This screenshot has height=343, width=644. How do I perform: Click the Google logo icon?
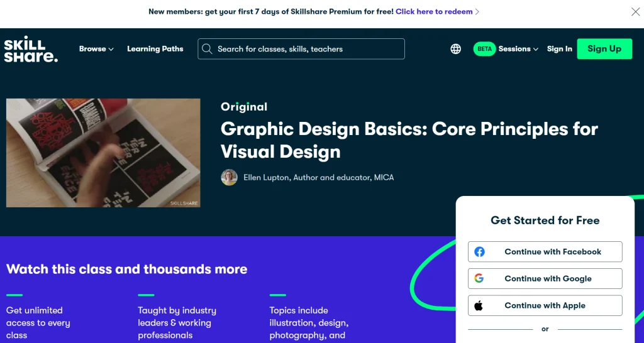pos(479,278)
